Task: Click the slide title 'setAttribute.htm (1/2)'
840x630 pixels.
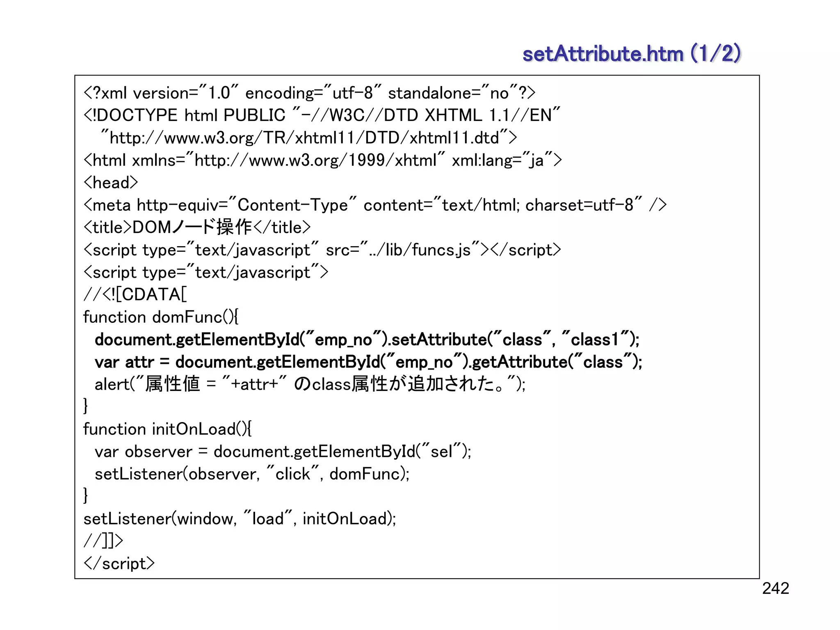Action: (632, 54)
